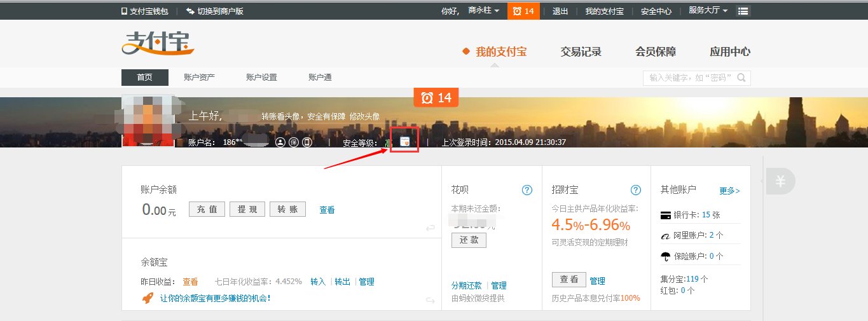Click the 修改头像 link
This screenshot has width=868, height=321.
pyautogui.click(x=364, y=116)
